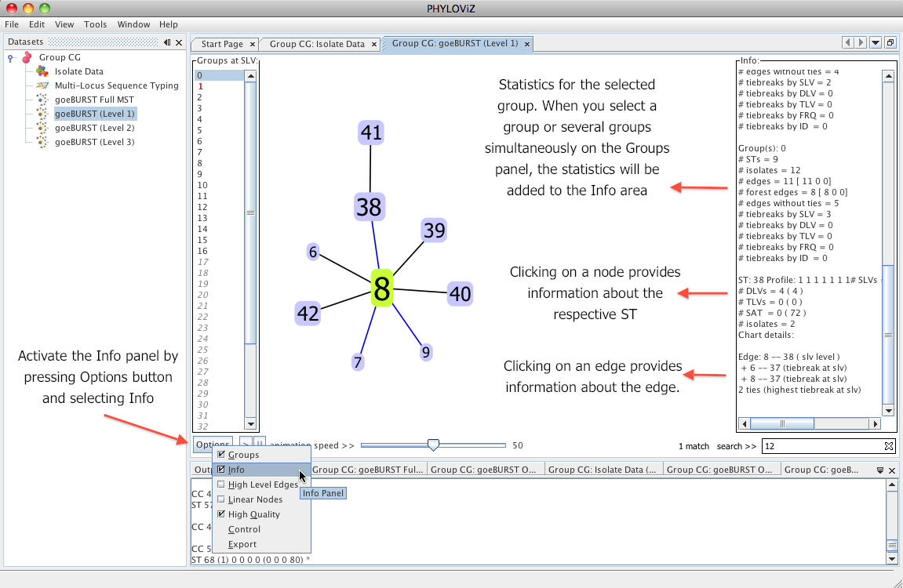Open the Tools menu

point(95,24)
